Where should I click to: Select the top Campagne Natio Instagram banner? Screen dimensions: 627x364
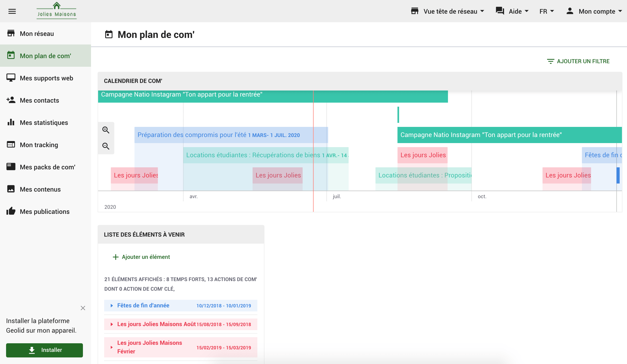273,96
